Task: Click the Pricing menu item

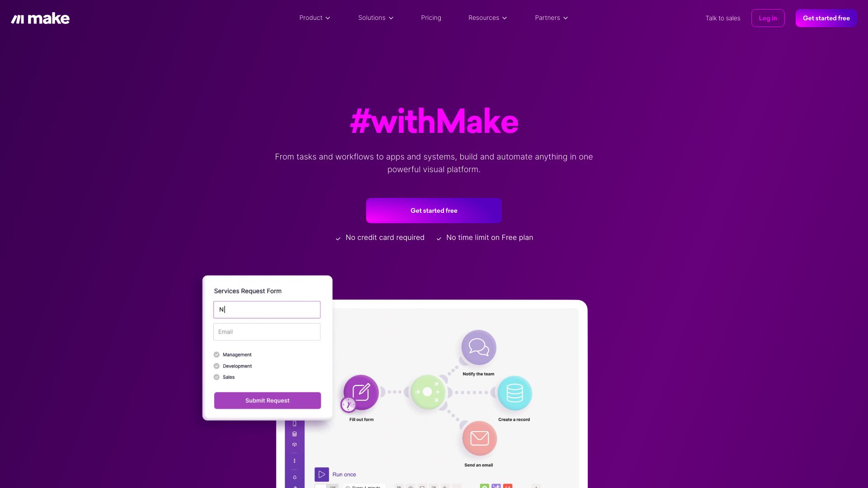Action: coord(431,18)
